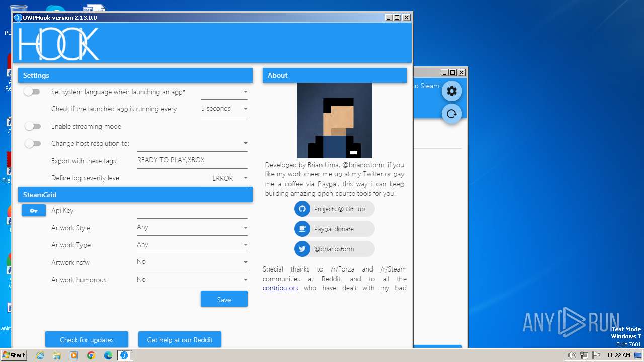
Task: Click the Settings section header
Action: [135, 75]
